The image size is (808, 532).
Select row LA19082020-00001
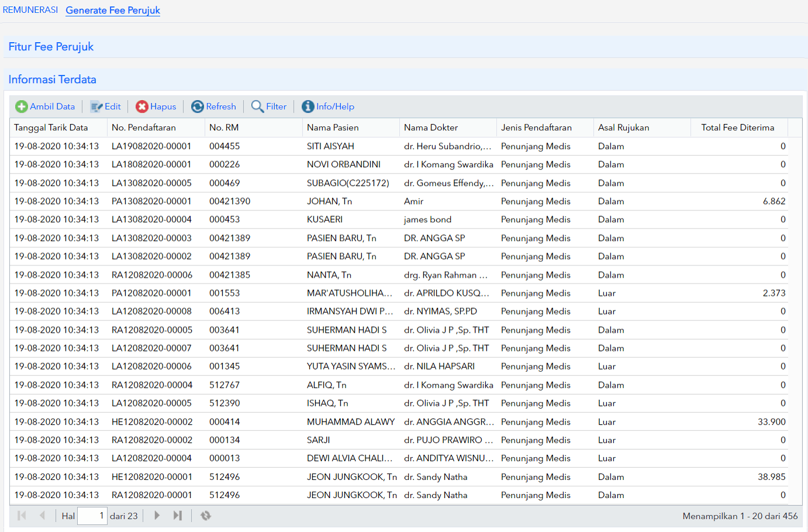pos(399,146)
